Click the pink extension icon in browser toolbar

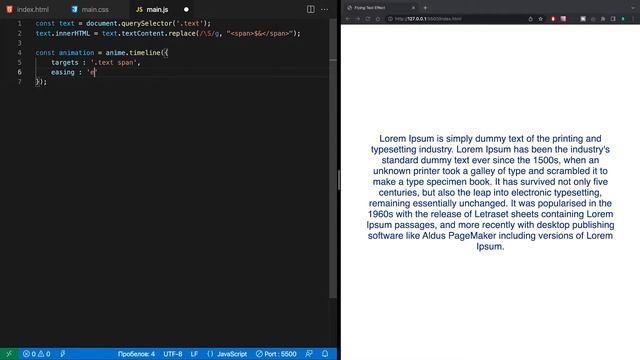tap(563, 19)
